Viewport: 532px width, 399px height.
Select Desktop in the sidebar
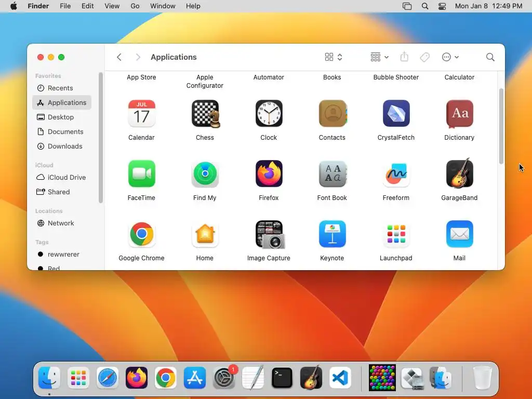tap(62, 117)
